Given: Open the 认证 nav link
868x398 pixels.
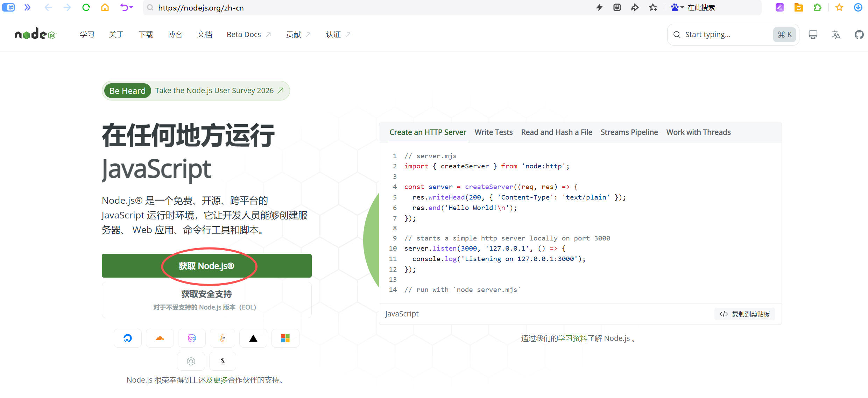Looking at the screenshot, I should [x=338, y=34].
